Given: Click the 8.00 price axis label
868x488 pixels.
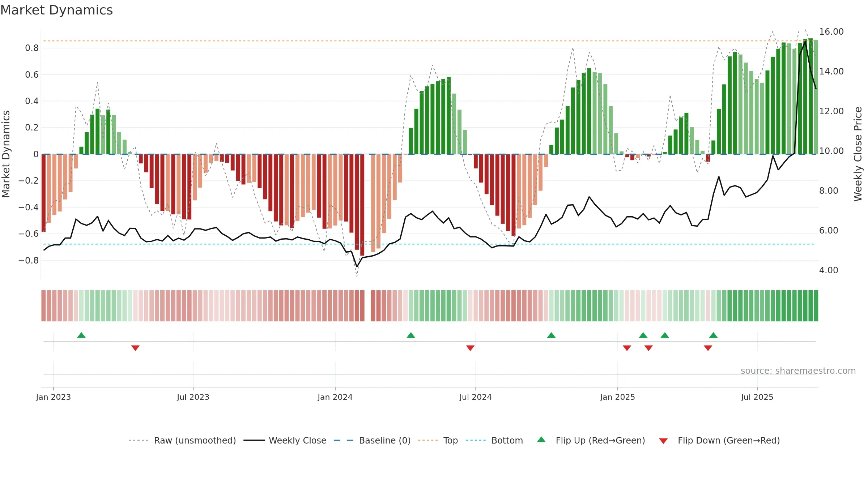Looking at the screenshot, I should pos(829,191).
